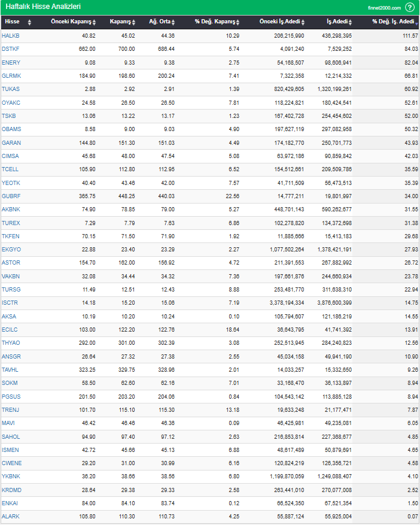Open the ISCTR stock link
Screen dimensions: 420x525
tap(10, 302)
